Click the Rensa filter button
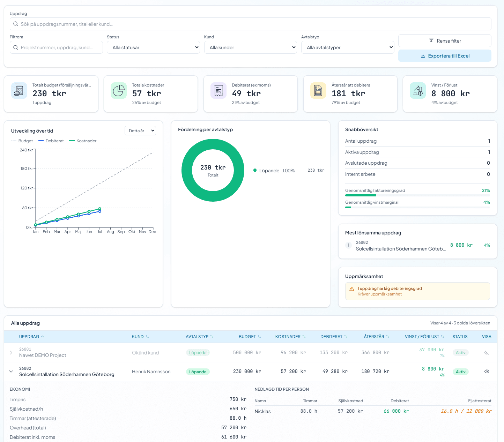The width and height of the screenshot is (504, 442). [x=445, y=40]
